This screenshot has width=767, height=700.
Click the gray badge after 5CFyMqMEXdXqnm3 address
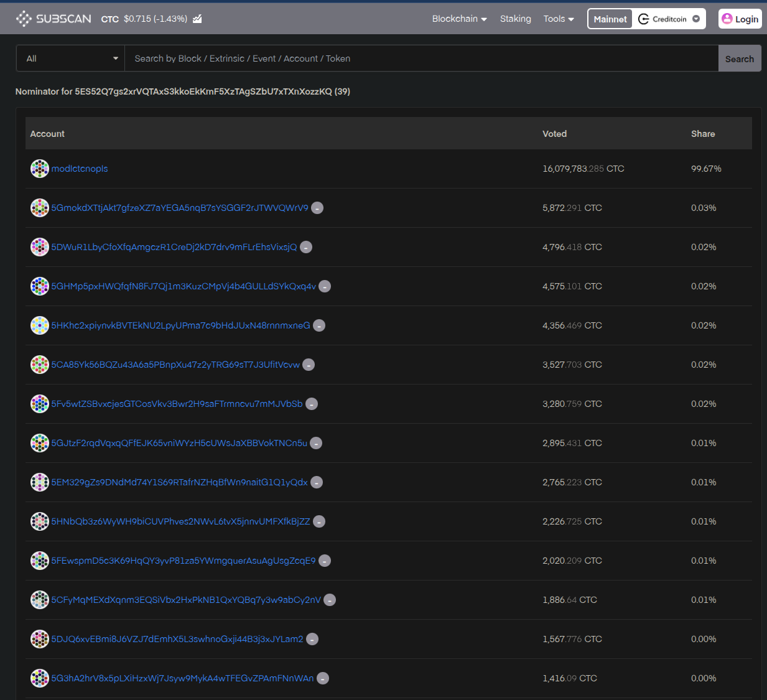pos(330,600)
